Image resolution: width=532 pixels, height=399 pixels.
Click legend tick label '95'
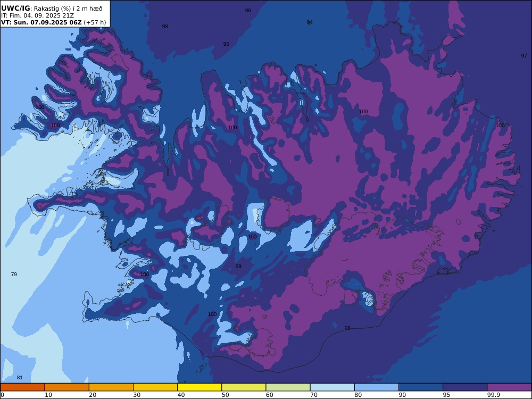pyautogui.click(x=447, y=395)
